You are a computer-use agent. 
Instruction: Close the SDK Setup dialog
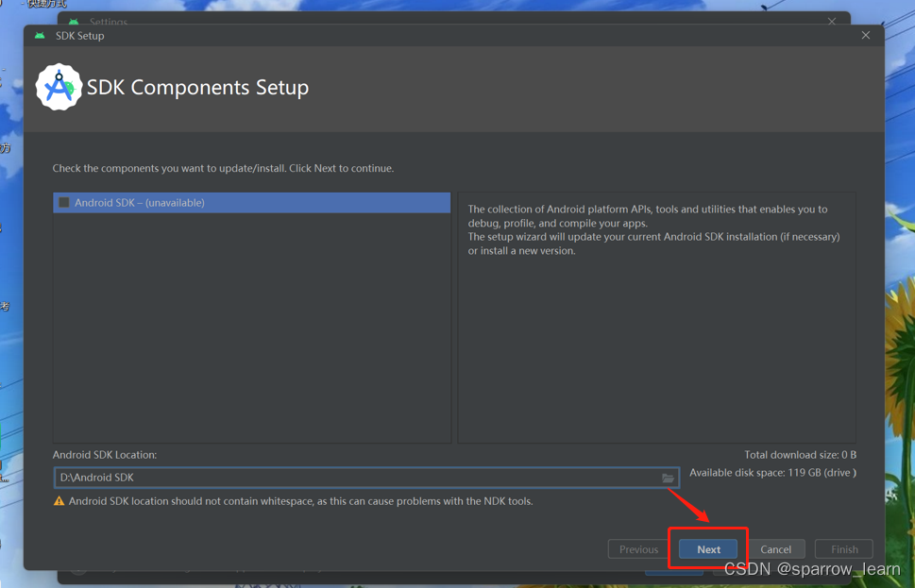(x=865, y=36)
